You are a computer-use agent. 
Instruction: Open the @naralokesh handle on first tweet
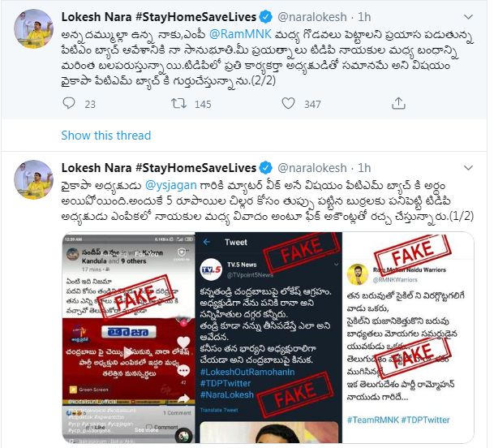[x=312, y=17]
